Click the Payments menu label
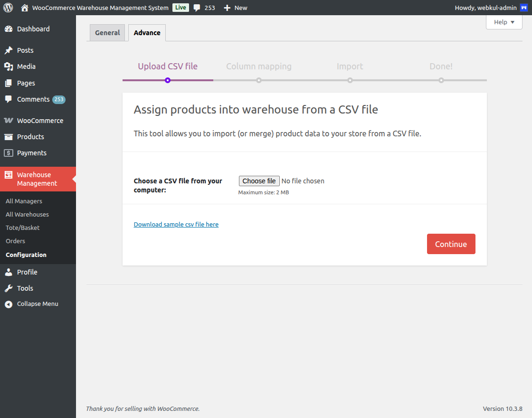532x418 pixels. click(x=31, y=153)
